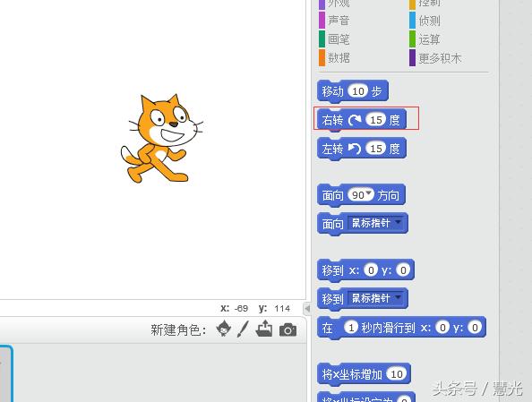Click the x: -69 coordinate readout
The image size is (532, 402).
point(234,308)
